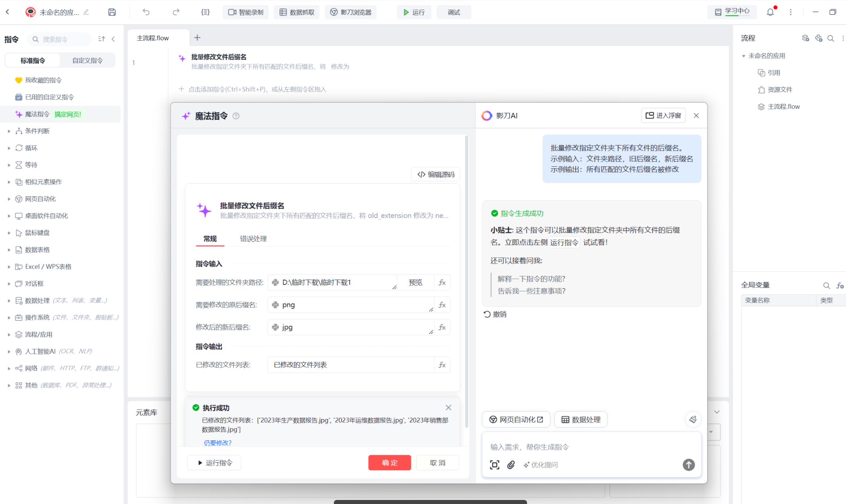Click the clear conversation broom icon
Viewport: 846px width, 504px height.
pos(693,419)
